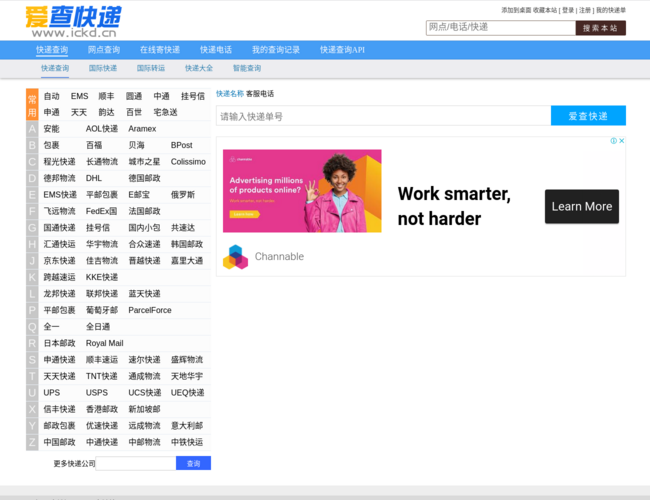Choose UCS快递 courier
Screen dimensions: 650x500
pos(145,393)
